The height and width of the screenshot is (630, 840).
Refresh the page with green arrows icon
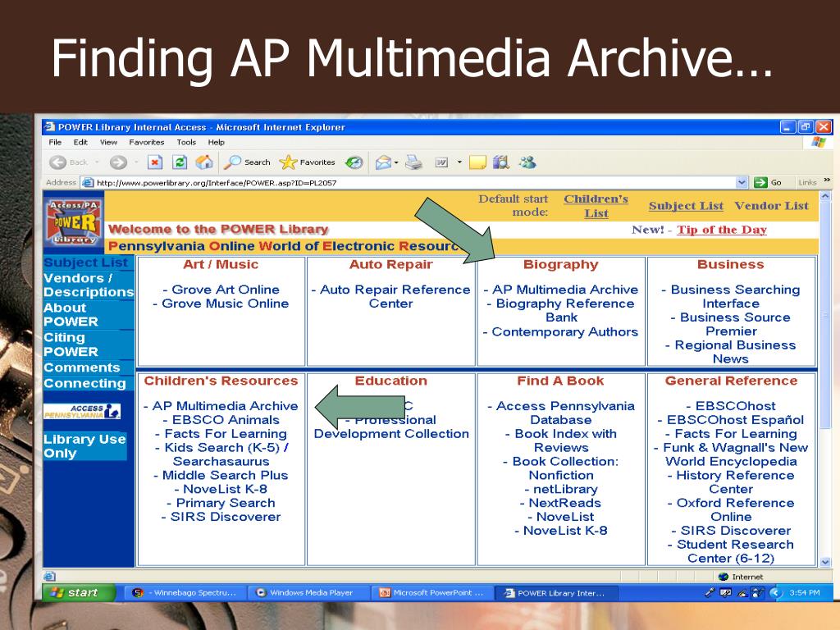point(180,162)
